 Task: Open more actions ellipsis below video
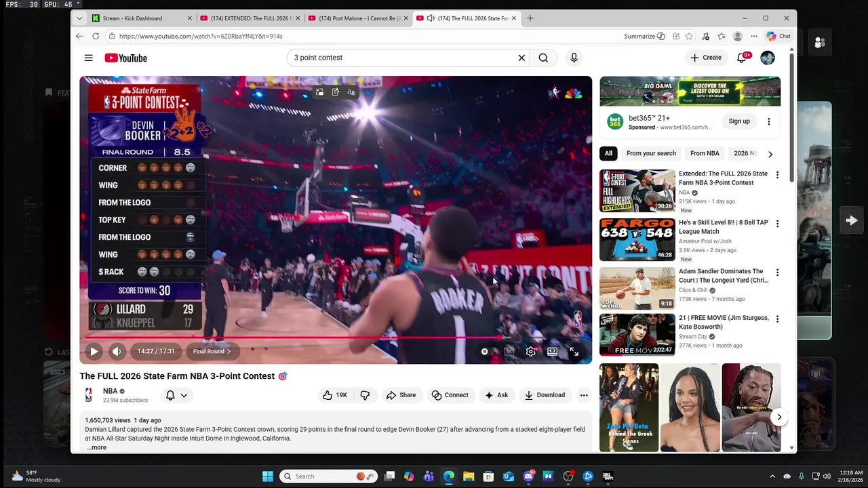click(x=583, y=395)
